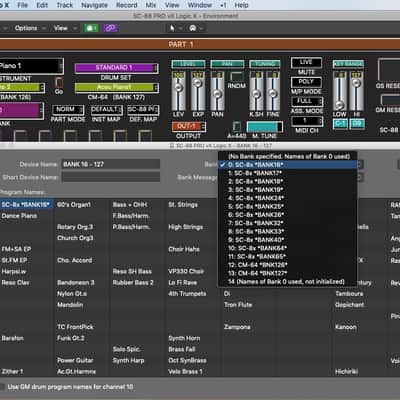Open the Navigate menu

[x=95, y=5]
